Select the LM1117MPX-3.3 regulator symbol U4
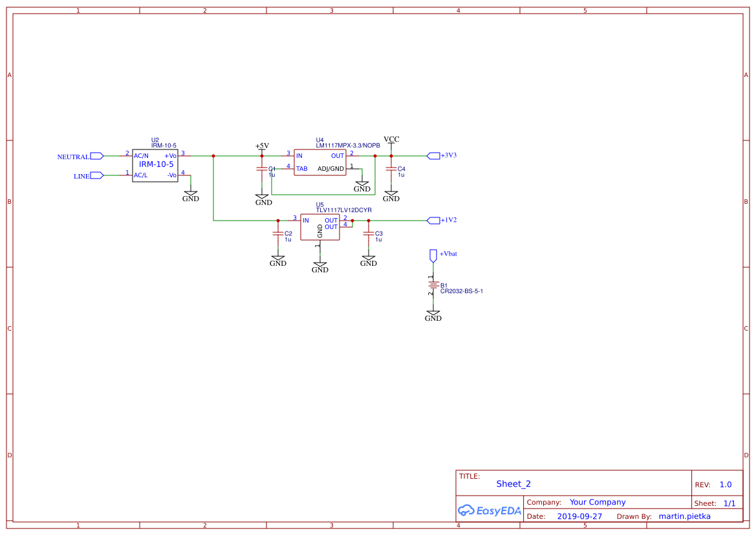This screenshot has width=756, height=535. pyautogui.click(x=320, y=161)
